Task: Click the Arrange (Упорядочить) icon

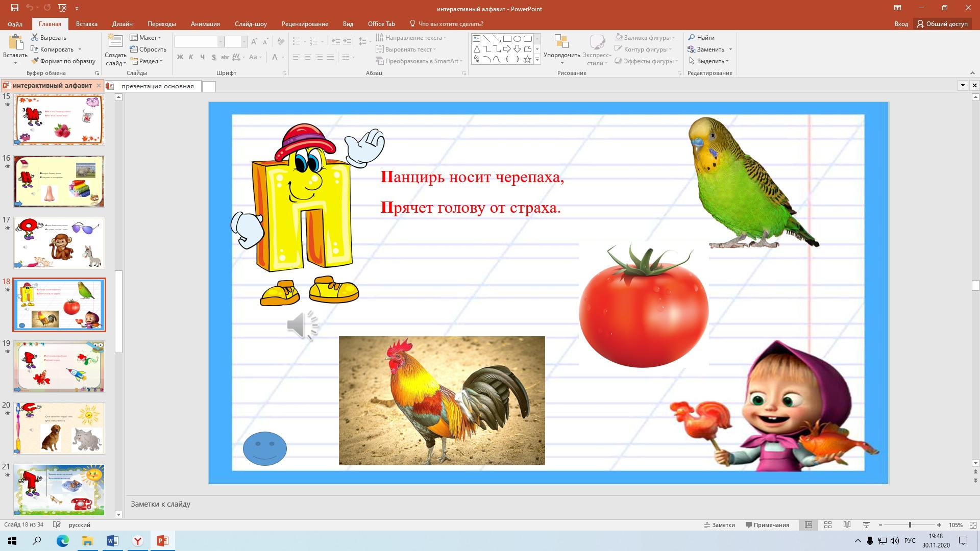Action: tap(561, 42)
